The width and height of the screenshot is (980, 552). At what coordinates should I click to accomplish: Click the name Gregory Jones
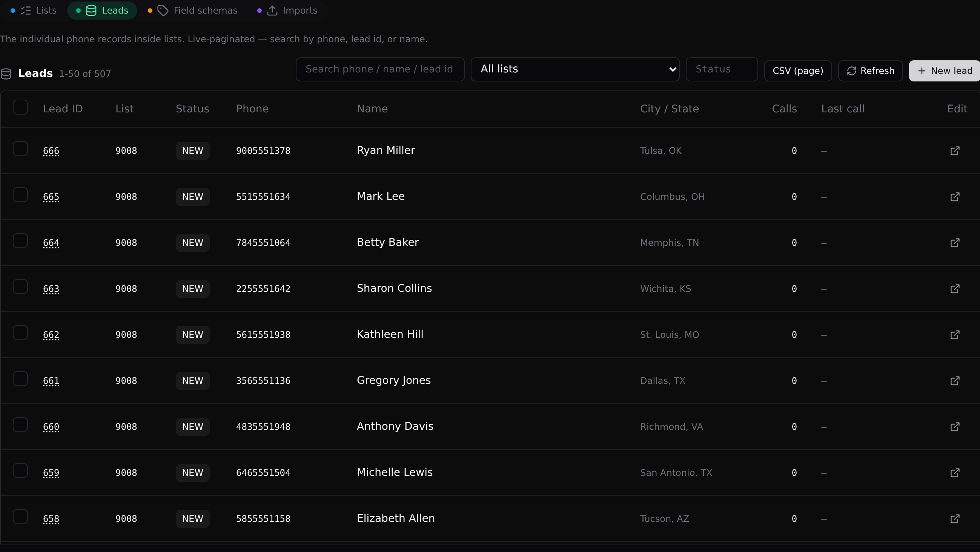tap(394, 380)
